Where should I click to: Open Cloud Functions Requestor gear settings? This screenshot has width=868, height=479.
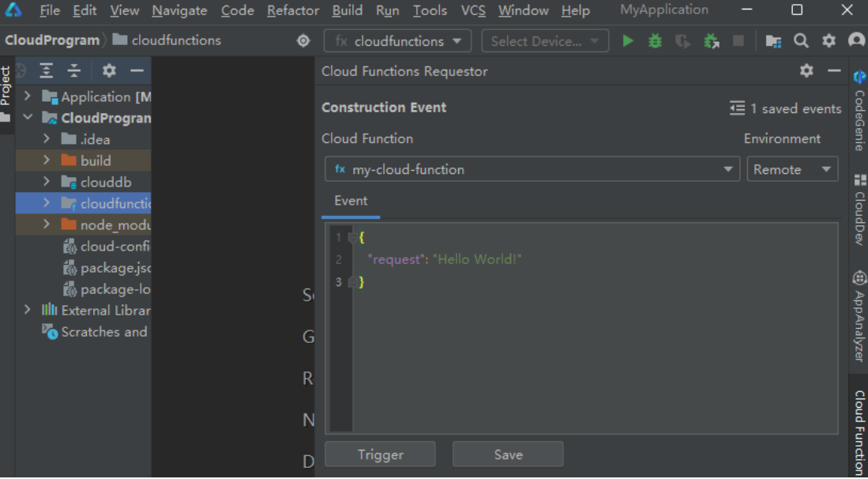point(806,71)
